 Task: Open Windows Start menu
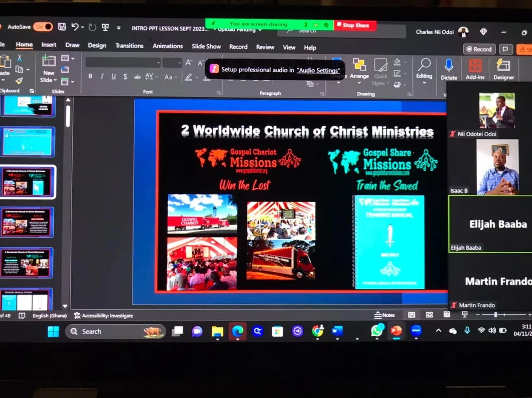[x=53, y=332]
